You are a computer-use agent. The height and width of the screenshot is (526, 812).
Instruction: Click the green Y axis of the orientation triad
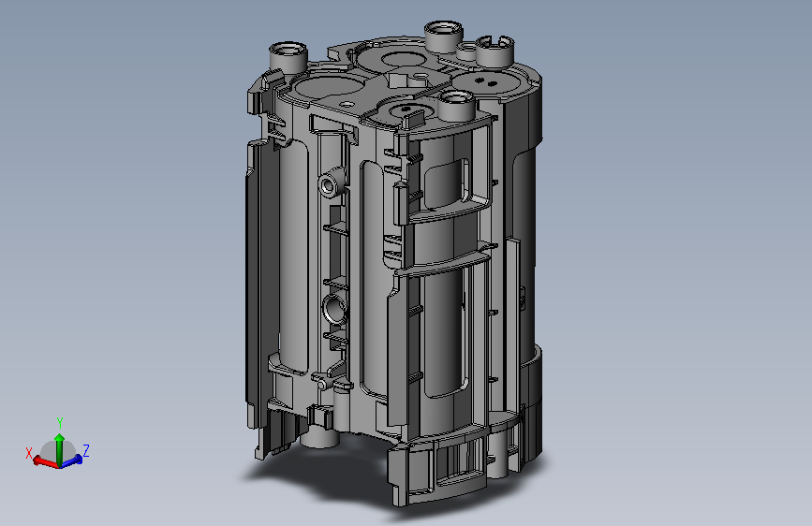(x=60, y=448)
